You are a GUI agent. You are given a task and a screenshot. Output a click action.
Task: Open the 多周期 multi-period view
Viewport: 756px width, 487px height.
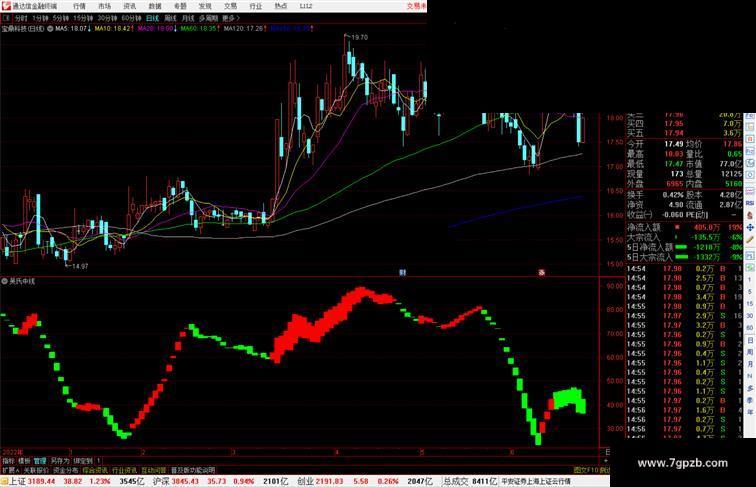208,18
